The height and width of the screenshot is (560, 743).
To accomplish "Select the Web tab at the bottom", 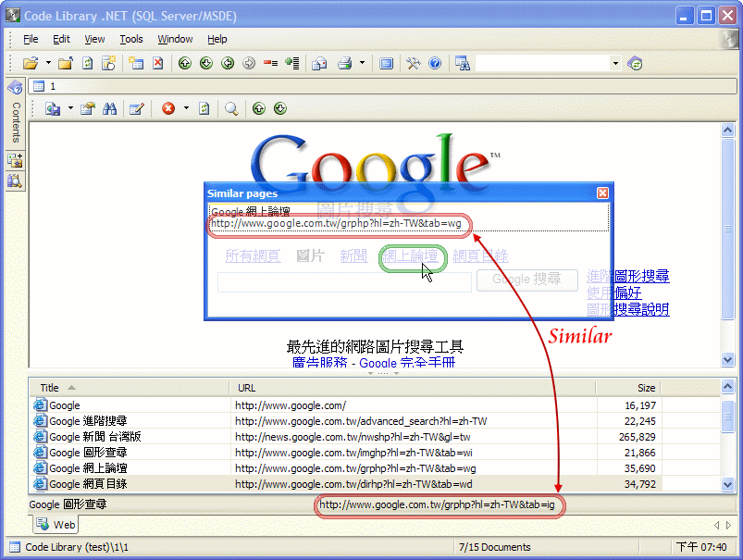I will click(x=56, y=525).
